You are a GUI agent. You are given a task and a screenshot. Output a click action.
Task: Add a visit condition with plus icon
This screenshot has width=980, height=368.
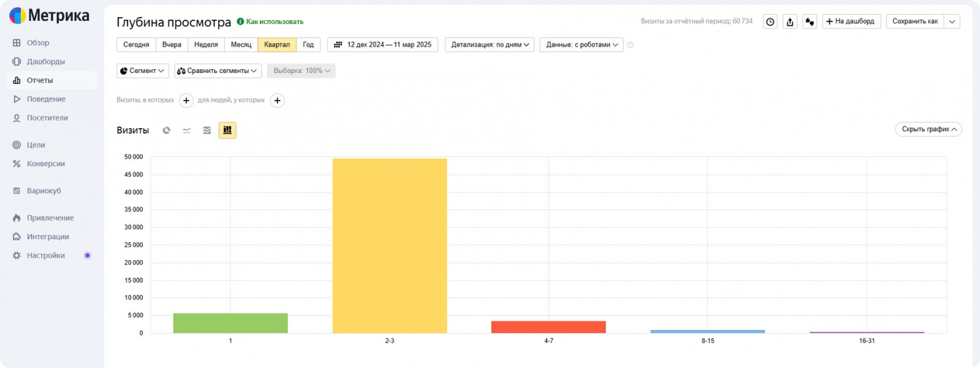tap(186, 101)
